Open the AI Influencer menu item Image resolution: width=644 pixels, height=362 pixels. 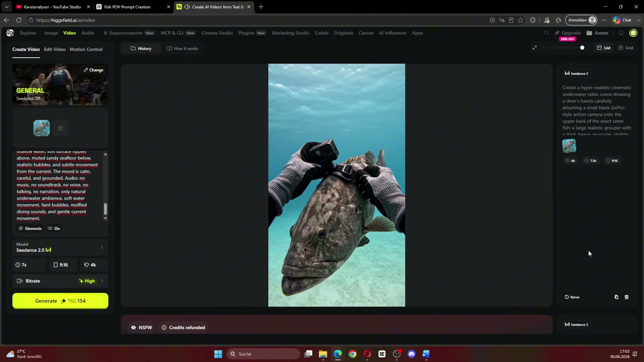click(393, 33)
